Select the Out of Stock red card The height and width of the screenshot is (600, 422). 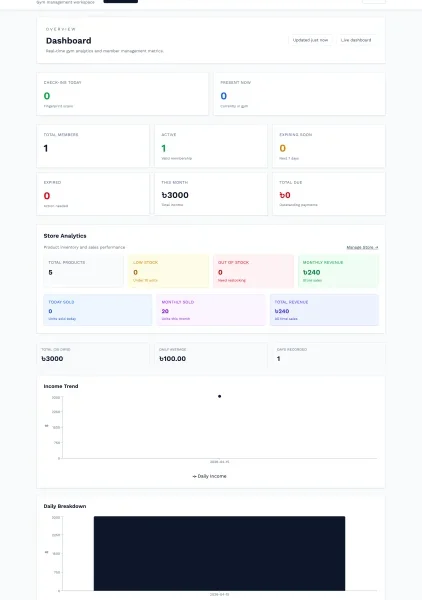click(x=253, y=271)
